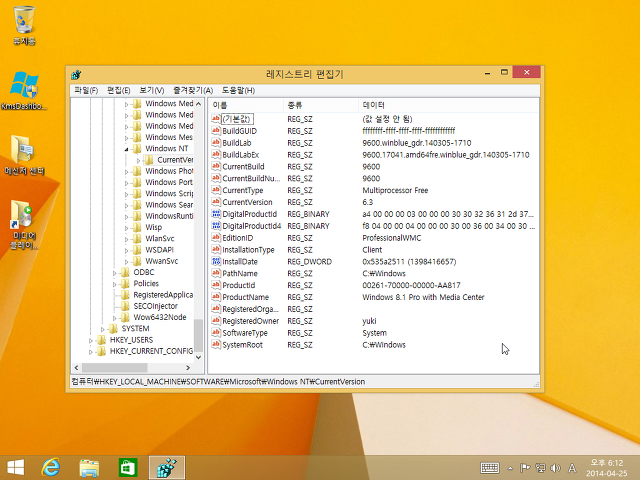Image resolution: width=640 pixels, height=480 pixels.
Task: Open the 도움말(H) menu
Action: [238, 90]
